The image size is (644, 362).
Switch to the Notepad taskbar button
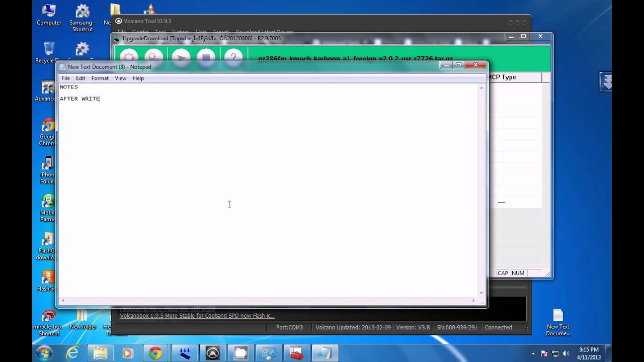pyautogui.click(x=325, y=353)
